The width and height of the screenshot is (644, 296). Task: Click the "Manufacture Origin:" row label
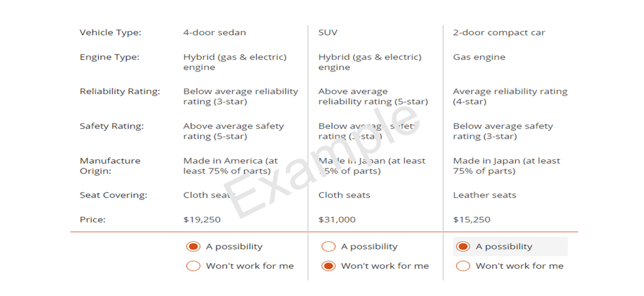coord(110,166)
